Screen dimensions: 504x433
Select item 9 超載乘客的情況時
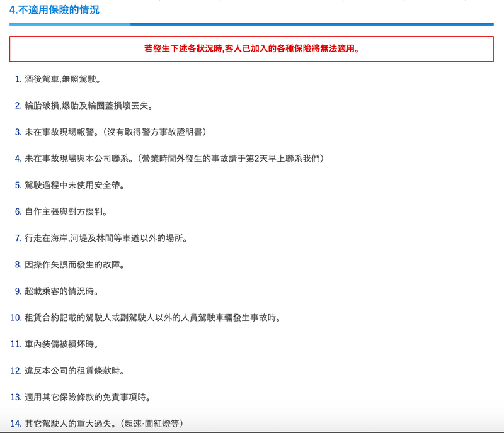(61, 291)
